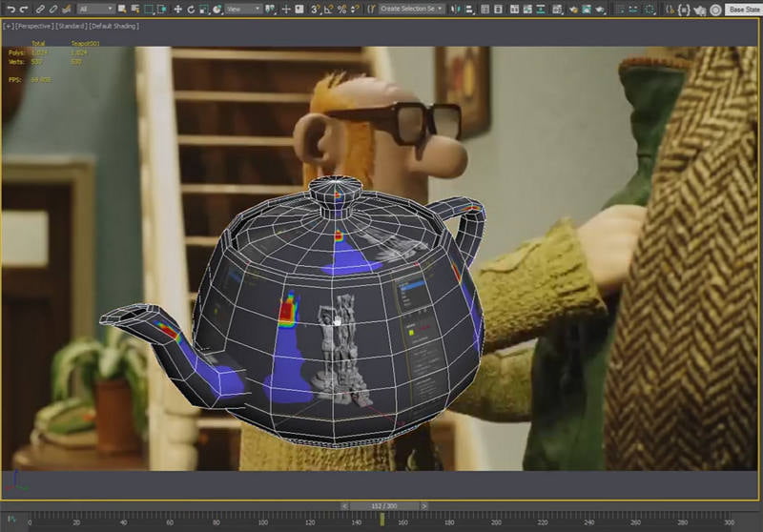Image resolution: width=763 pixels, height=532 pixels.
Task: Toggle Keyboard Shortcut Override
Action: pyautogui.click(x=299, y=10)
